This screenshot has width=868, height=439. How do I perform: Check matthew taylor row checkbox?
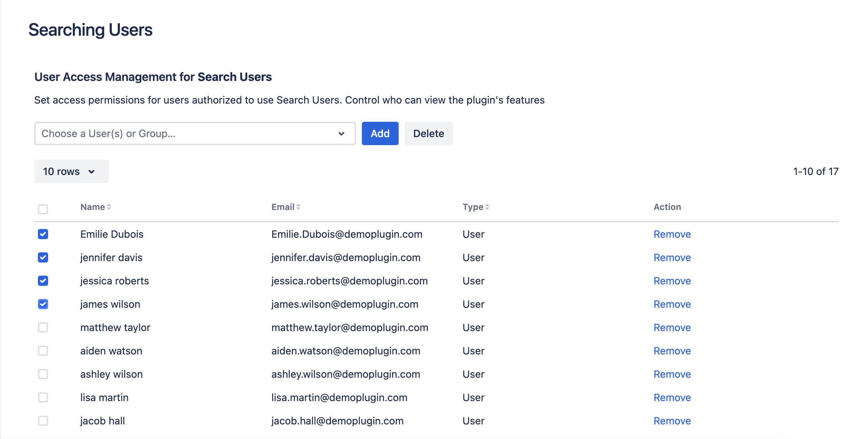coord(43,327)
